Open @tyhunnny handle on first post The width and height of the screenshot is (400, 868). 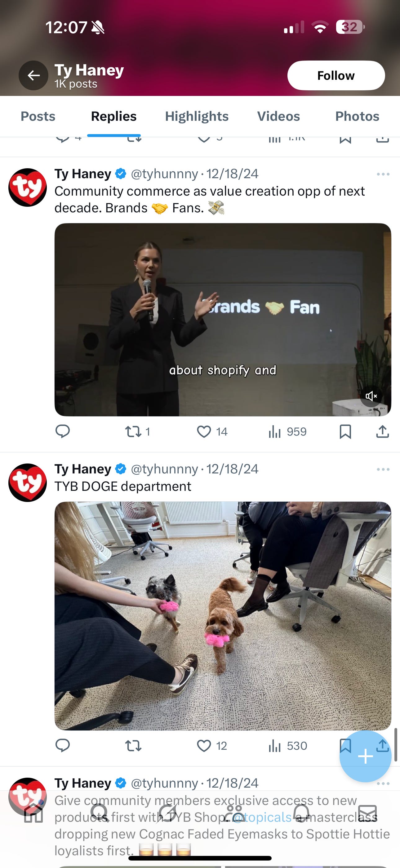coord(164,174)
